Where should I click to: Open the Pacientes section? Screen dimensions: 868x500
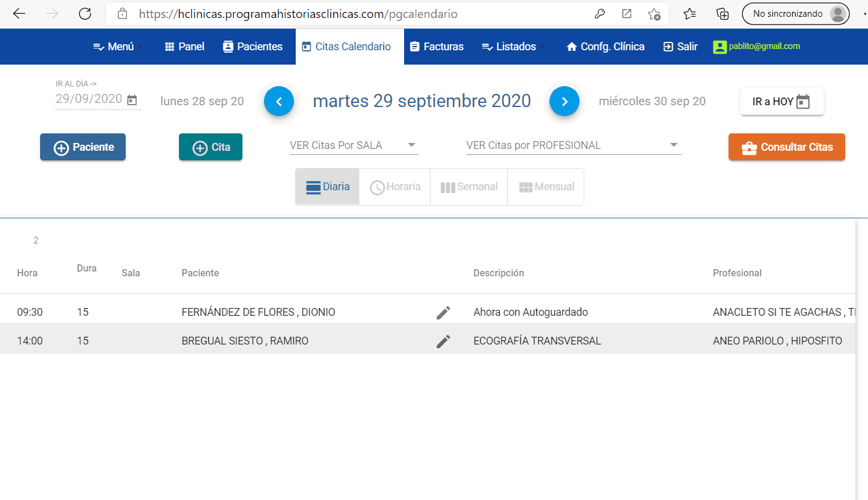[252, 46]
